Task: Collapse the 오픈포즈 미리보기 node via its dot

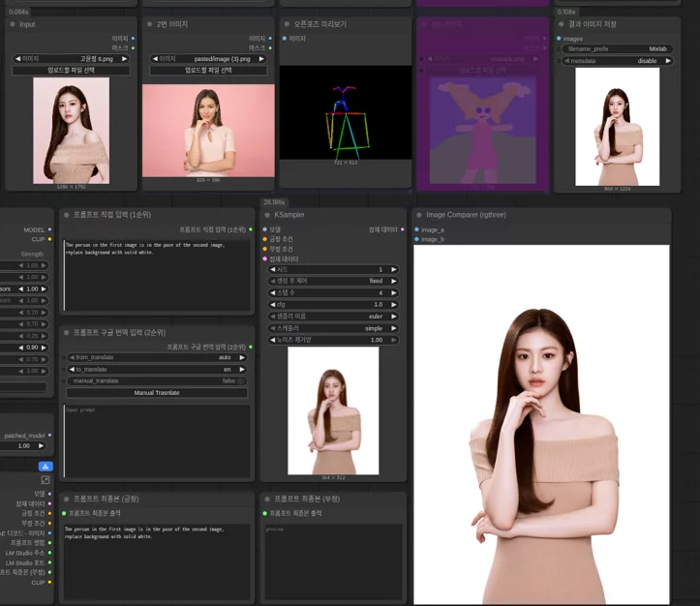Action: (287, 24)
